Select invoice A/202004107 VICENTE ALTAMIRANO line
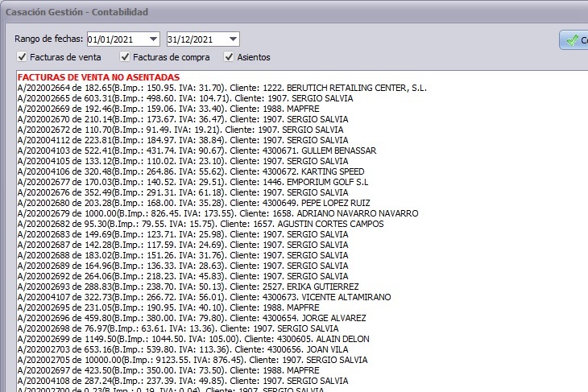 [x=205, y=298]
